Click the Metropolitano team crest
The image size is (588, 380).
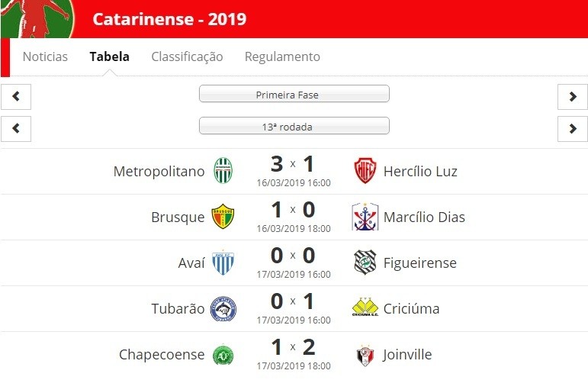point(223,171)
